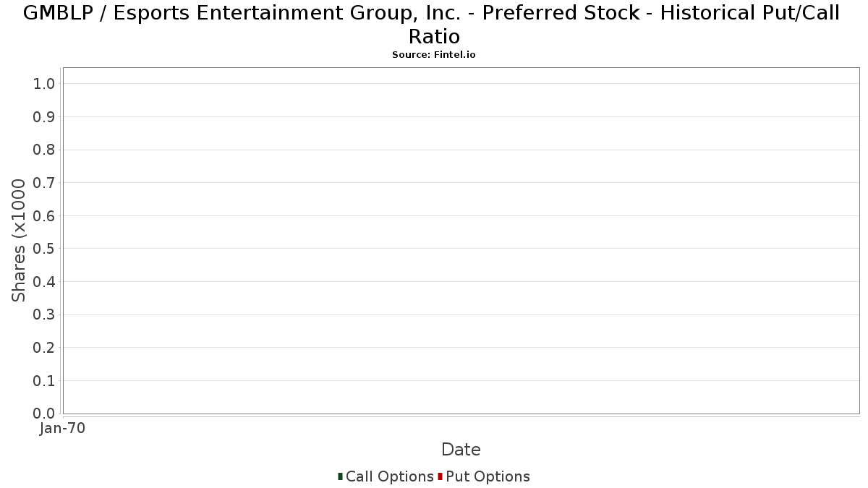
Task: Toggle the Put Options legend label
Action: [x=488, y=476]
